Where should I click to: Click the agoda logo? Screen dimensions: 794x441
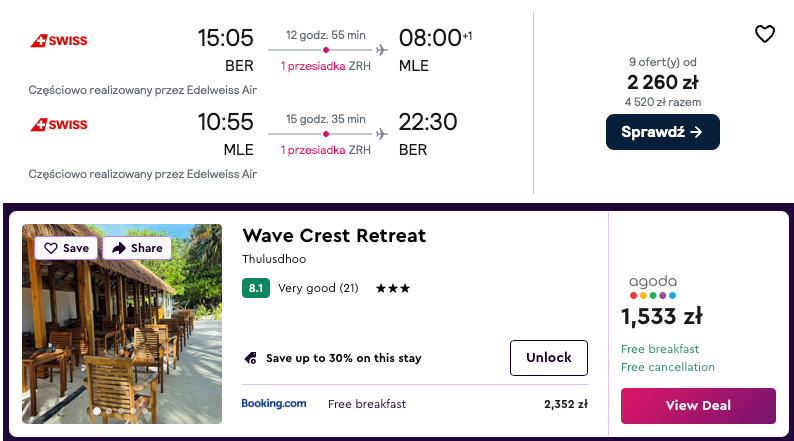pos(652,286)
